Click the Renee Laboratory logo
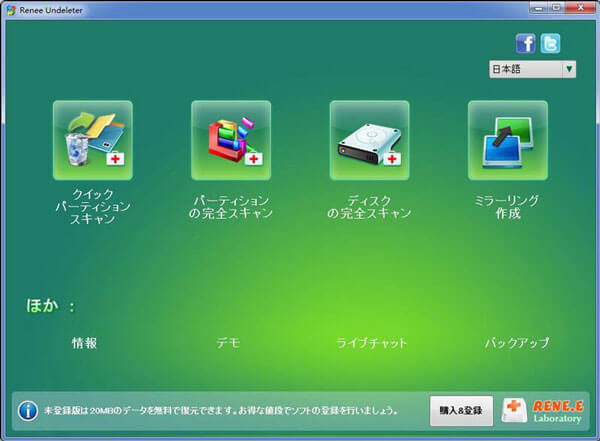The height and width of the screenshot is (441, 600). tap(544, 410)
